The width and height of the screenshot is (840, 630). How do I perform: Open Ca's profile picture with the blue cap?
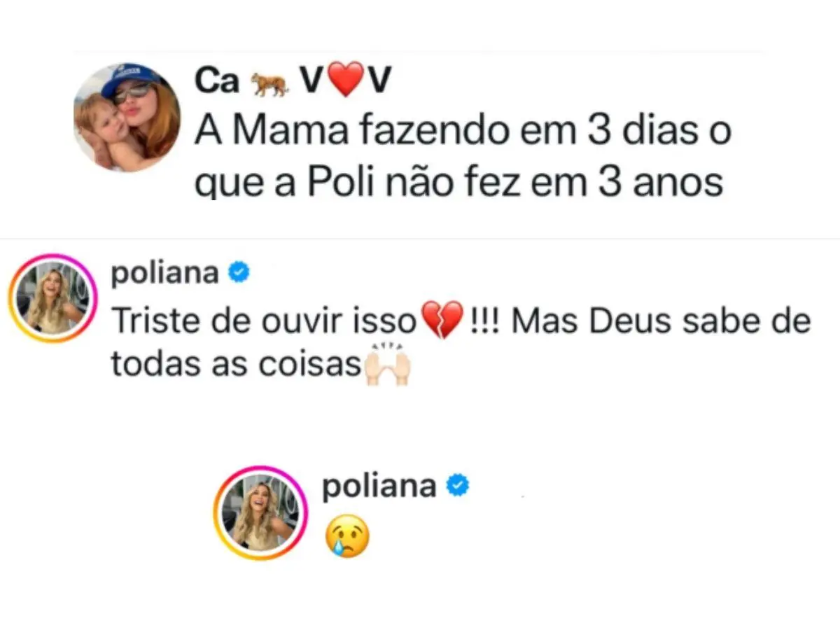coord(127,117)
